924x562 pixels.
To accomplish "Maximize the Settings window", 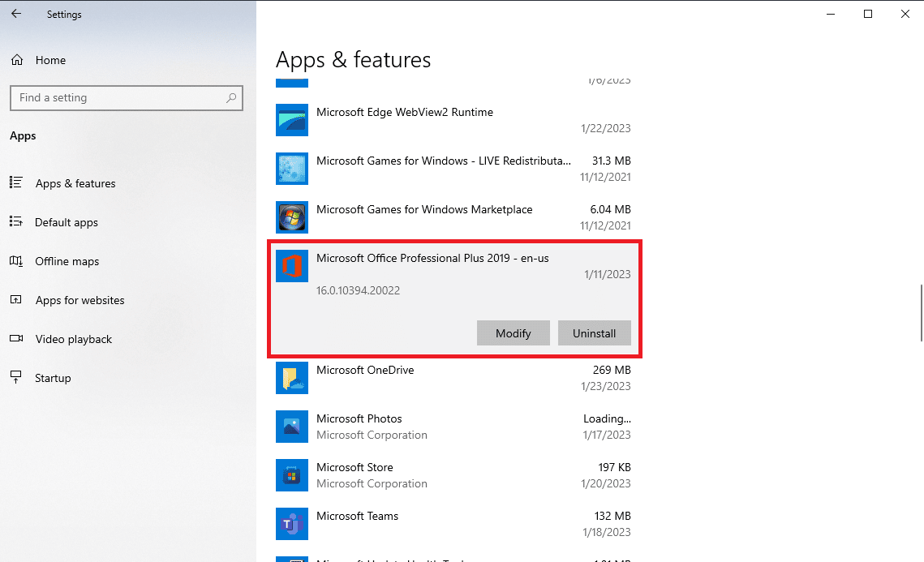I will pos(868,14).
